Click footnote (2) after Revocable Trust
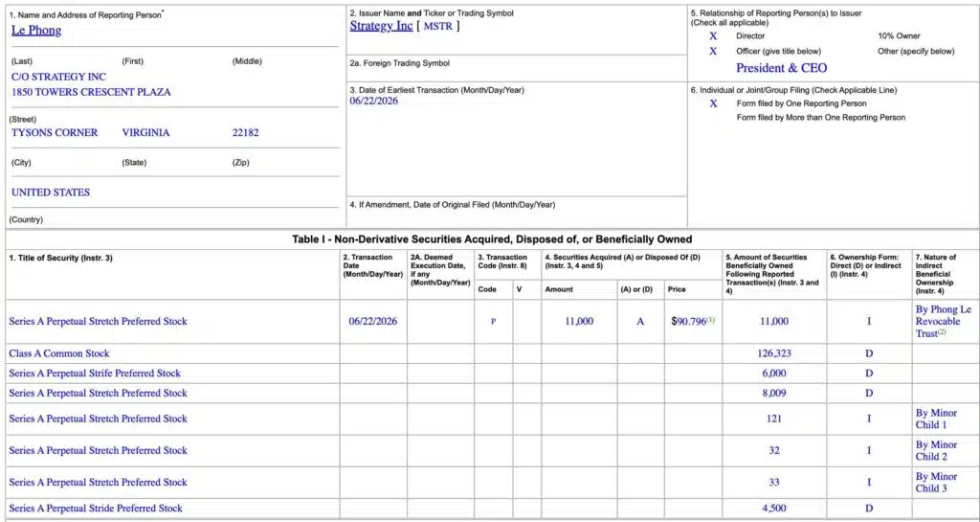 click(943, 332)
